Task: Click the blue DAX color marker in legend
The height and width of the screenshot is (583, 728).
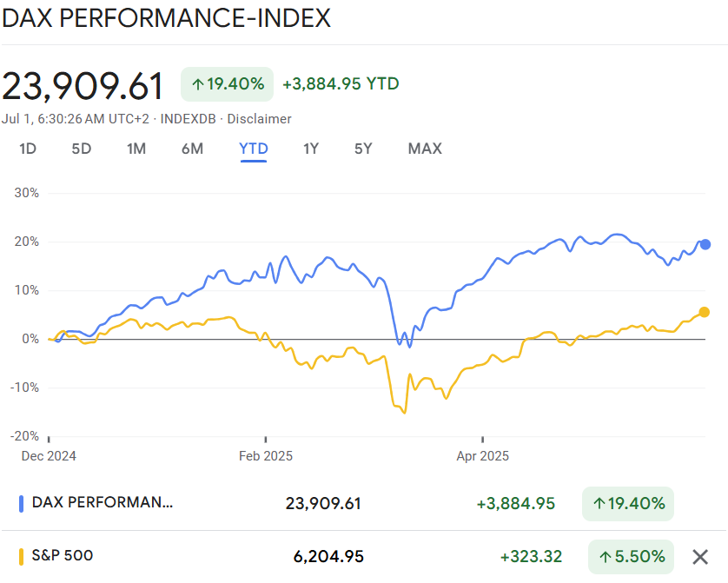Action: (x=21, y=504)
